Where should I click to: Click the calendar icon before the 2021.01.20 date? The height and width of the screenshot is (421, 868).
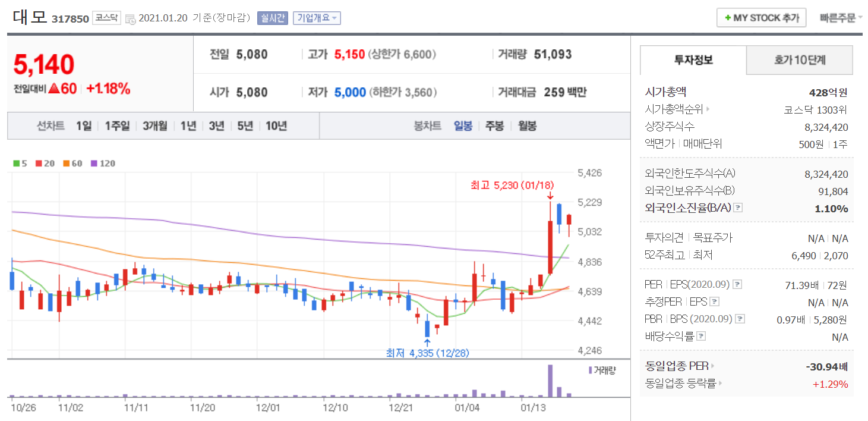coord(130,18)
